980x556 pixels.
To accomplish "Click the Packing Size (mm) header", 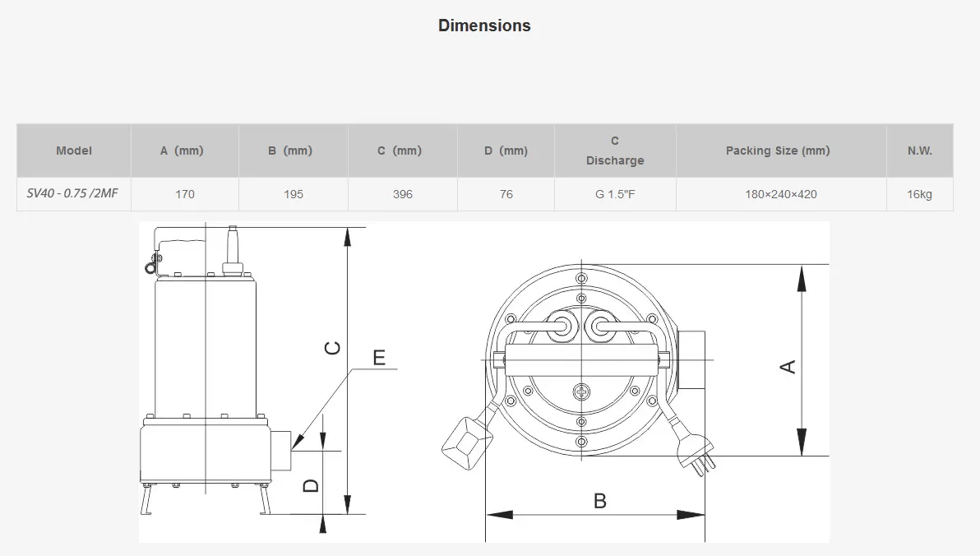I will click(x=778, y=151).
